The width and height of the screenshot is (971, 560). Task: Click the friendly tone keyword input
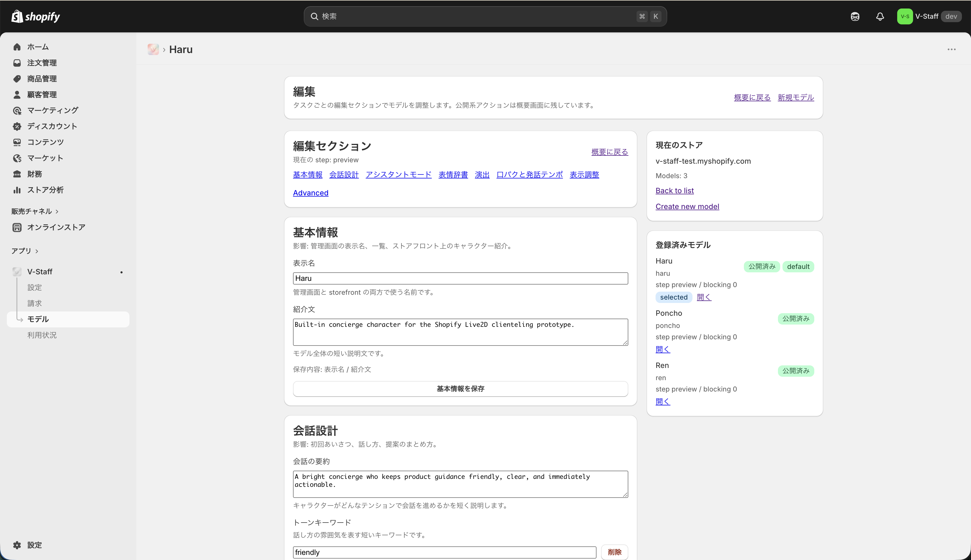pyautogui.click(x=445, y=552)
